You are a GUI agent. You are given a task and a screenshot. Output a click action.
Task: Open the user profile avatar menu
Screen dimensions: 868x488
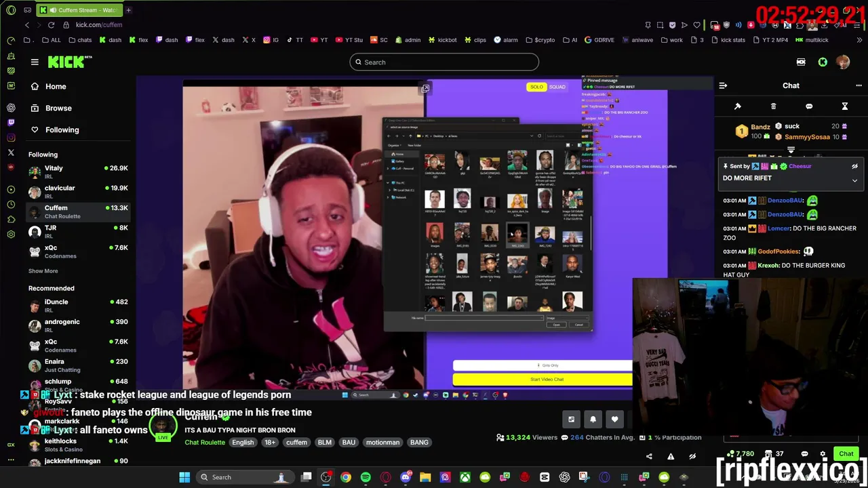[843, 62]
